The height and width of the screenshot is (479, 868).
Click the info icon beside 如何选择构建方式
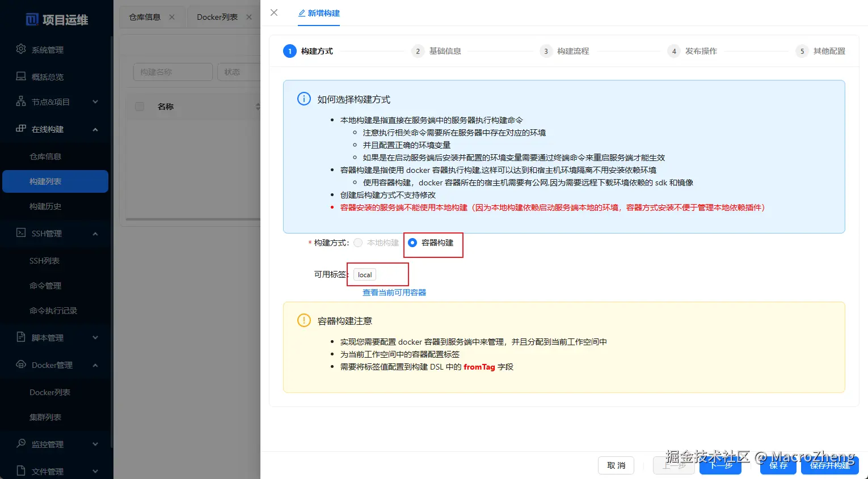[304, 99]
